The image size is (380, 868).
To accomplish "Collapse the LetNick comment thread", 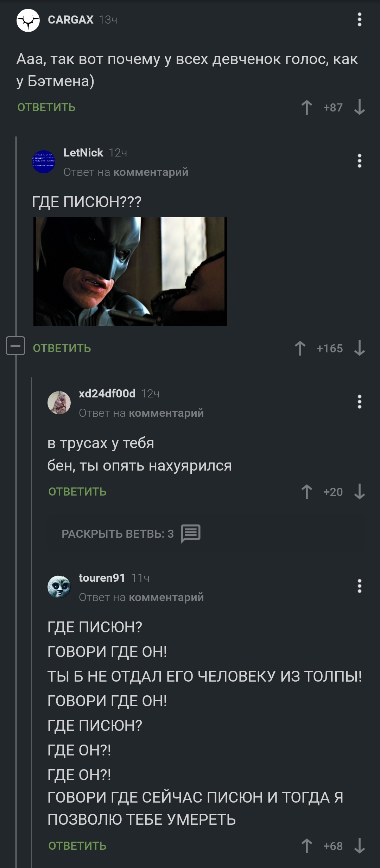I will [15, 346].
